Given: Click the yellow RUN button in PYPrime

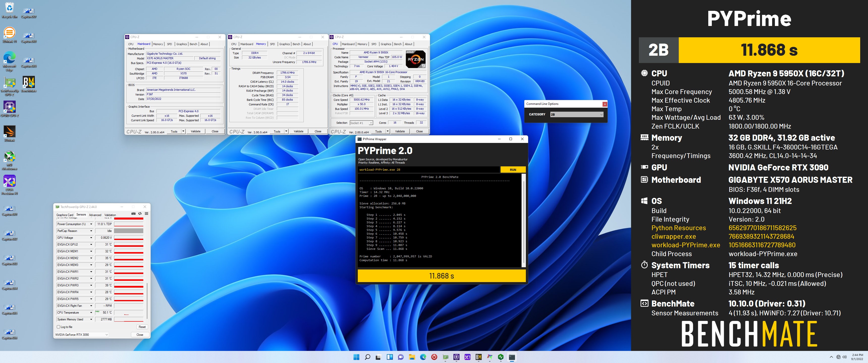Looking at the screenshot, I should (x=513, y=170).
